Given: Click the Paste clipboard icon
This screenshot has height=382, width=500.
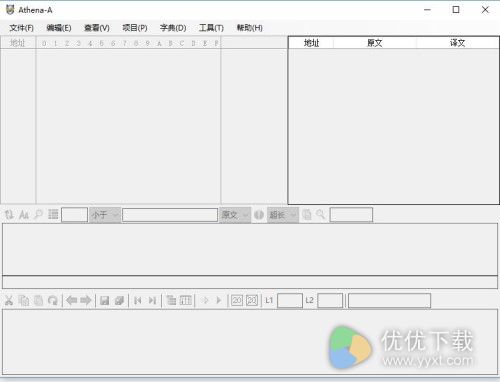Looking at the screenshot, I should tap(38, 301).
